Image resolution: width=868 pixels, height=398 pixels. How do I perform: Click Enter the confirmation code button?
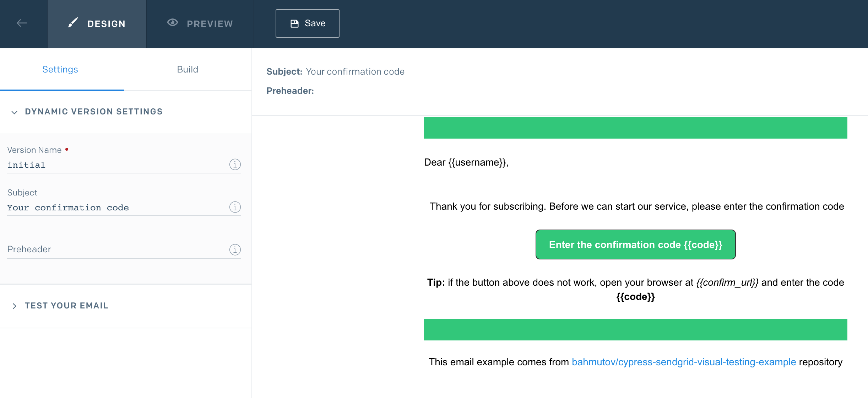[x=635, y=244]
